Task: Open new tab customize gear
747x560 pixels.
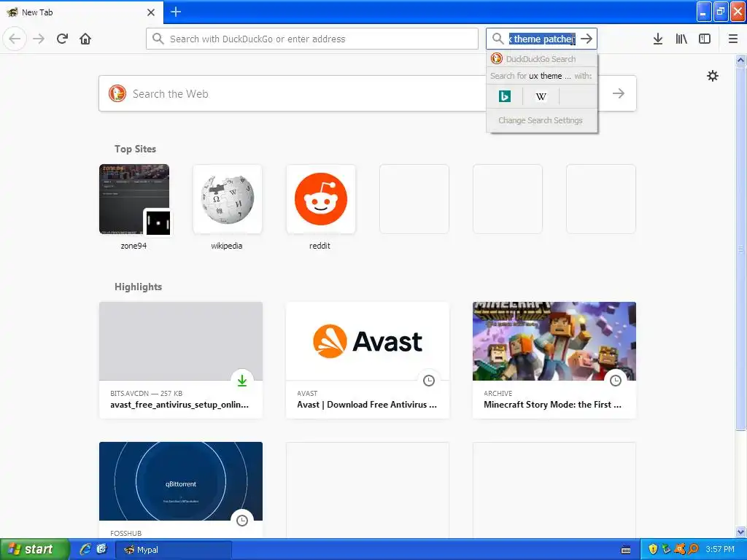Action: (712, 76)
